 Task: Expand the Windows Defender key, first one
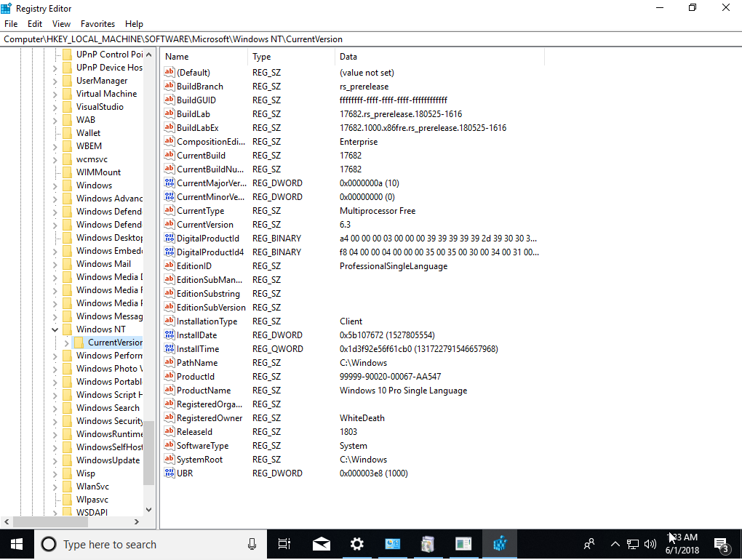click(55, 212)
